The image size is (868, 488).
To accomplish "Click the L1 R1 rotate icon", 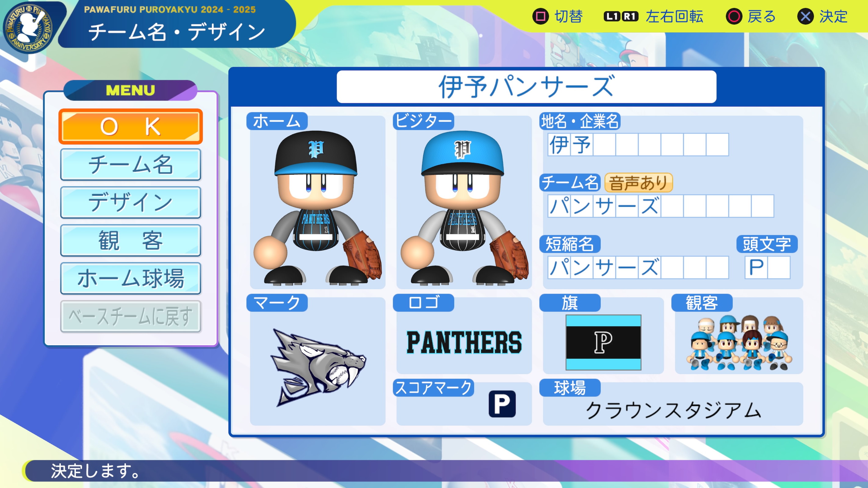I will (621, 16).
